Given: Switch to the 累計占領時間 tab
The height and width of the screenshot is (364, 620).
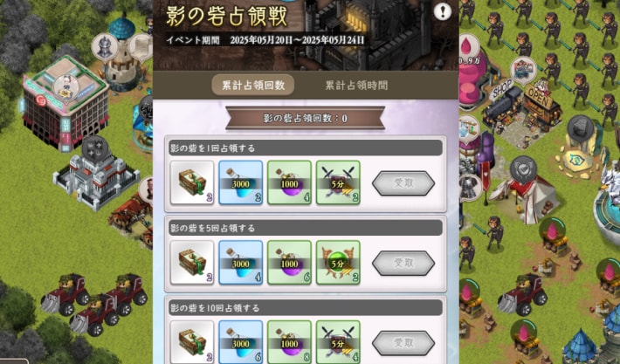Looking at the screenshot, I should 356,85.
